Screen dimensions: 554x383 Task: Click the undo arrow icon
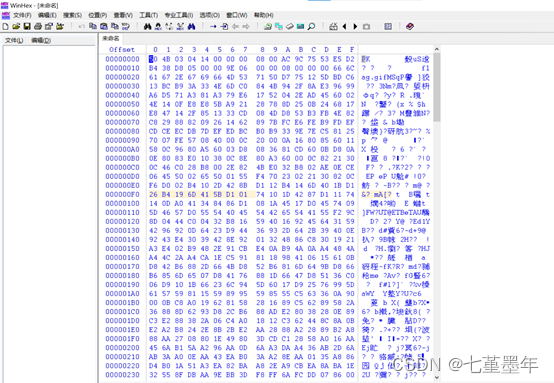82,26
